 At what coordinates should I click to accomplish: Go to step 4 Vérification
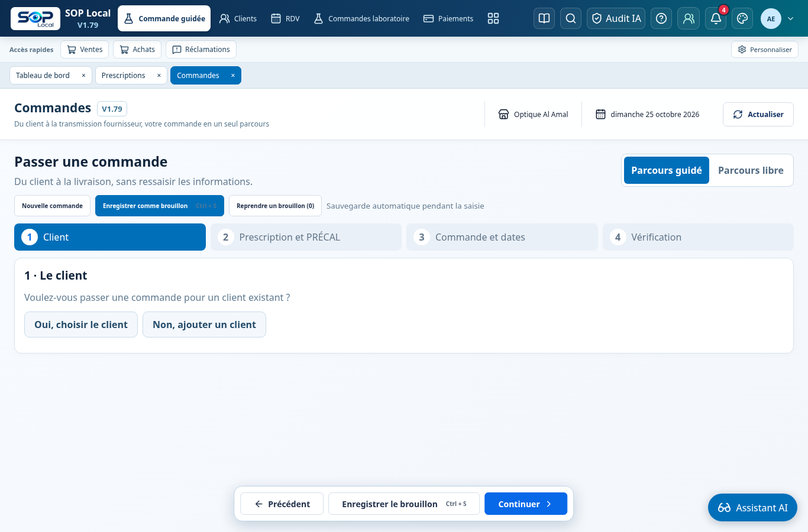pyautogui.click(x=698, y=237)
